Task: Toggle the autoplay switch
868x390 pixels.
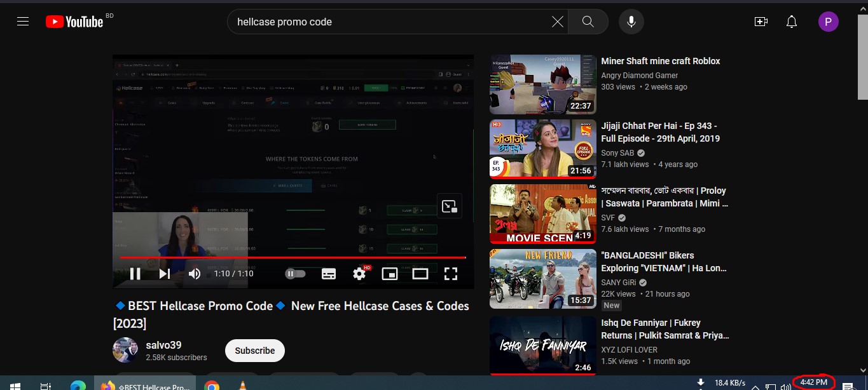Action: [296, 274]
